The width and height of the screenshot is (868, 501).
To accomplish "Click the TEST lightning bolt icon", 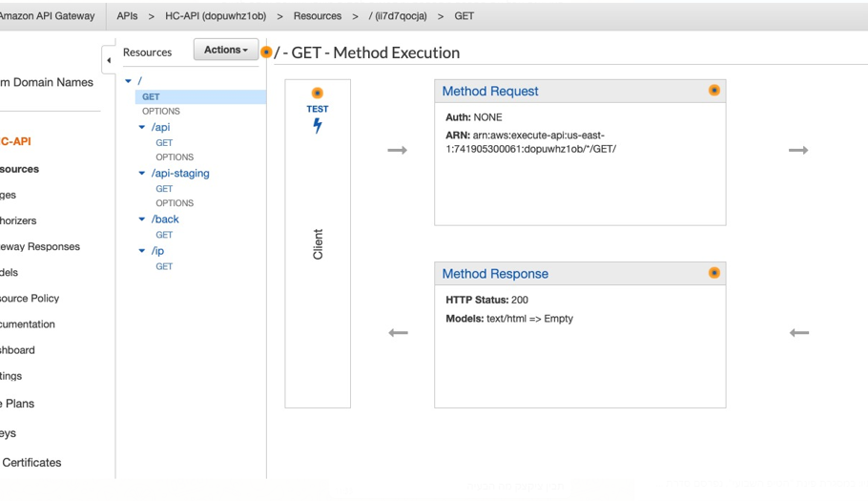I will click(318, 126).
